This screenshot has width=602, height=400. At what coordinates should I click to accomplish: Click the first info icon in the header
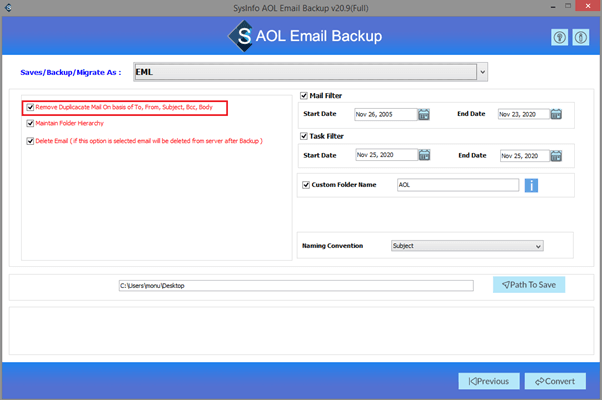pos(559,38)
